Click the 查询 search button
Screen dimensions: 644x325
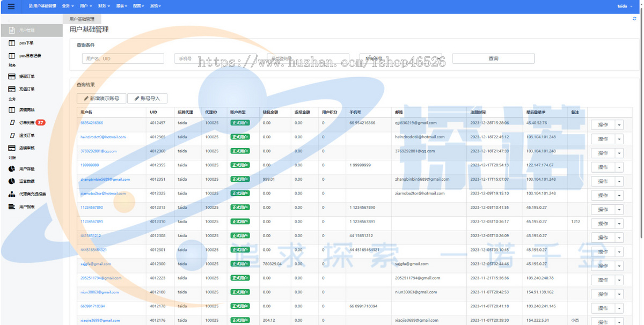point(493,58)
